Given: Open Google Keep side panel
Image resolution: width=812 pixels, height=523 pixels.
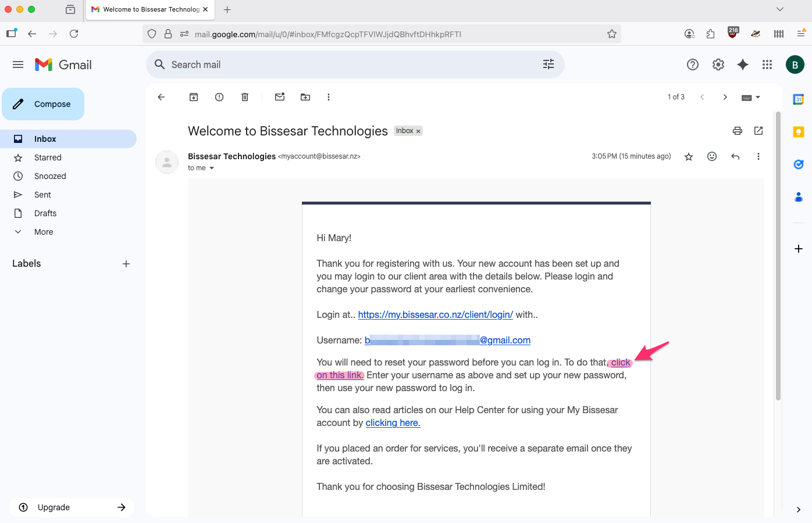Looking at the screenshot, I should pos(799,132).
